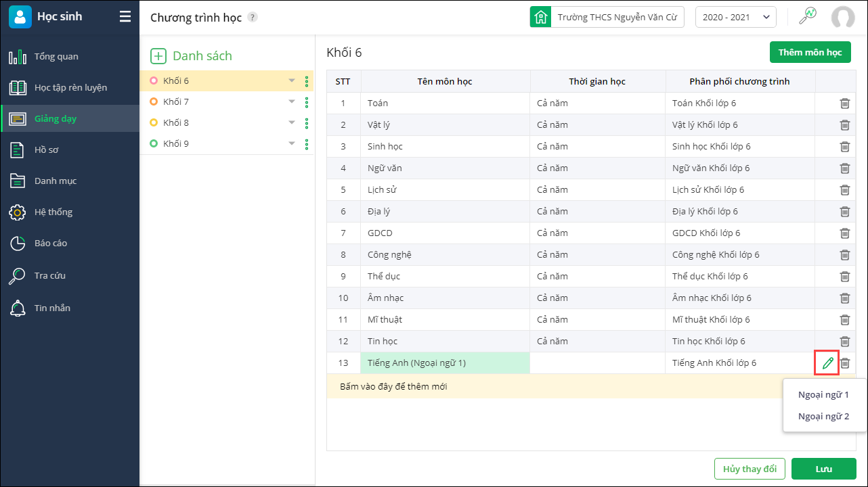The height and width of the screenshot is (487, 868).
Task: Select the Khối 7 radio circle
Action: [154, 102]
